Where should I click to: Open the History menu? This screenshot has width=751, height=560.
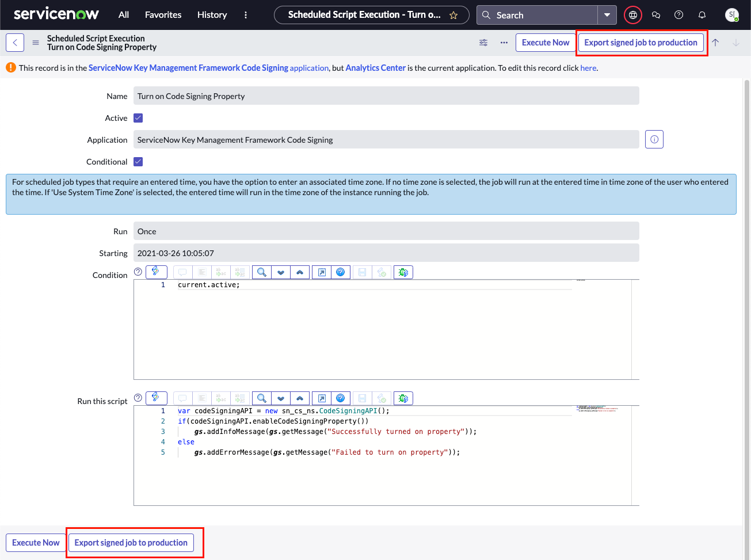coord(212,15)
